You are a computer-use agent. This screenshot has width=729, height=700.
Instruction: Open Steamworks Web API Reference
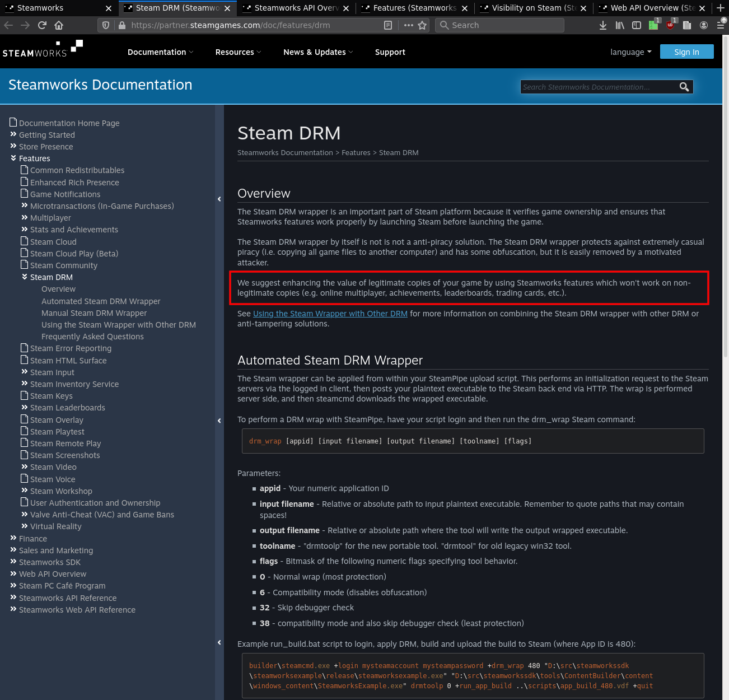pos(77,610)
